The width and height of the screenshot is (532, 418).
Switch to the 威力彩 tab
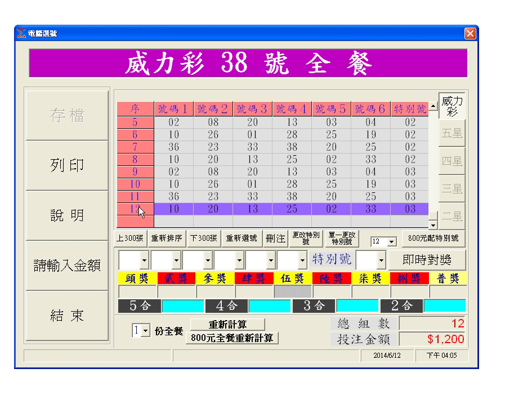click(x=451, y=106)
